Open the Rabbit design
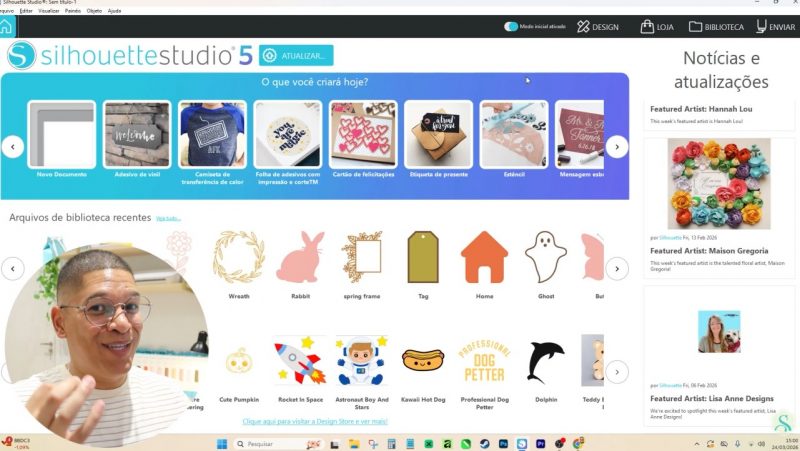The width and height of the screenshot is (800, 451). pos(301,258)
